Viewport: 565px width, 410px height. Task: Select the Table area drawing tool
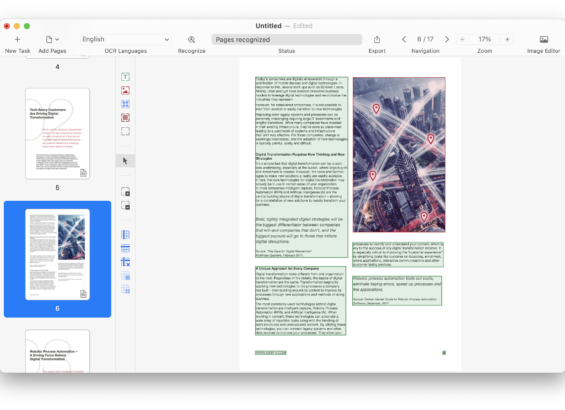click(125, 104)
